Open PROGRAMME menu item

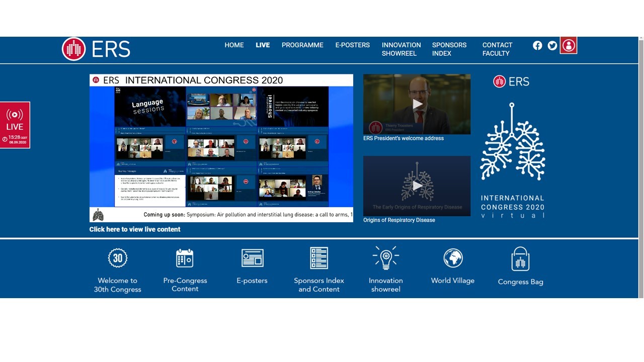pyautogui.click(x=302, y=45)
